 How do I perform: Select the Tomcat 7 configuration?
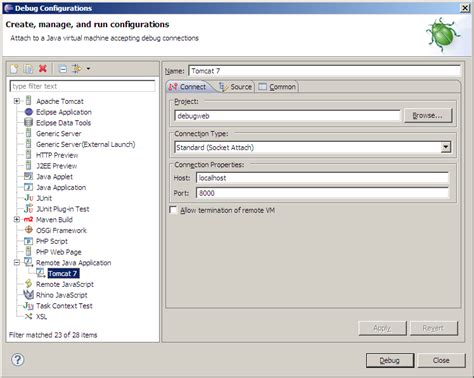63,273
